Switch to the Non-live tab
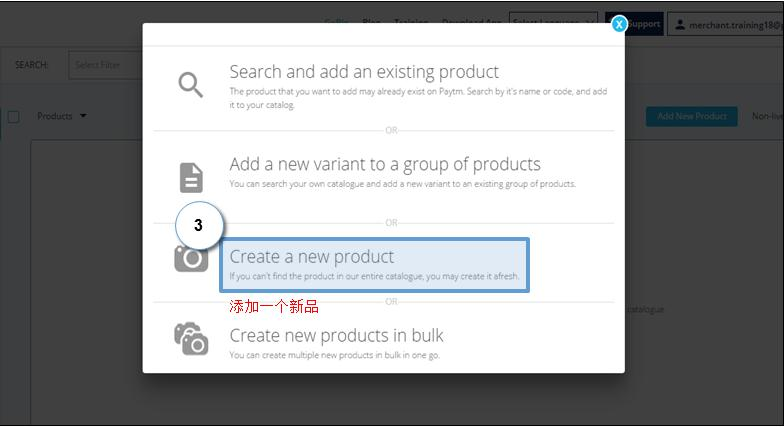Screen dimensions: 784x427 [x=767, y=116]
